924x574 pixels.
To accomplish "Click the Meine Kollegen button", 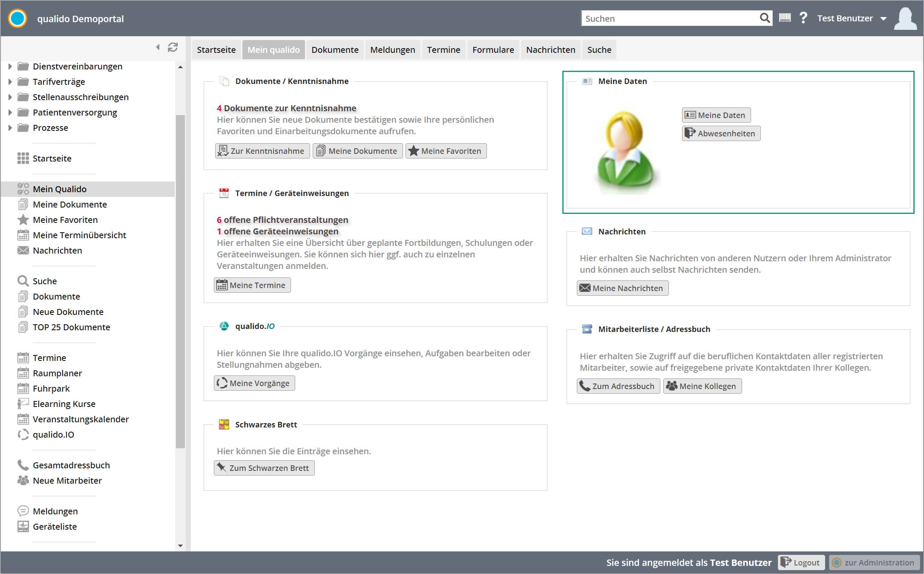I will pos(702,386).
